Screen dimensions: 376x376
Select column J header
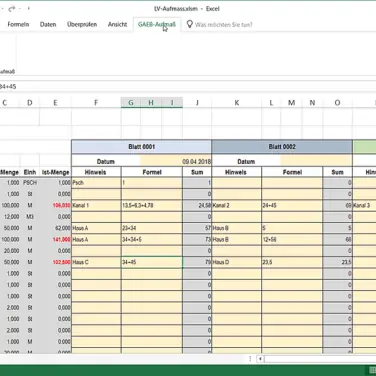coord(197,103)
